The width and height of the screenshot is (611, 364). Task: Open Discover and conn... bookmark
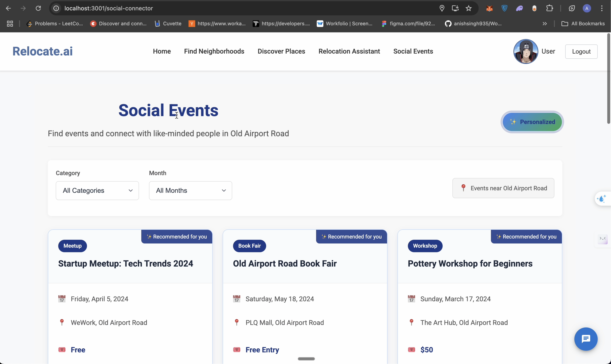click(118, 24)
